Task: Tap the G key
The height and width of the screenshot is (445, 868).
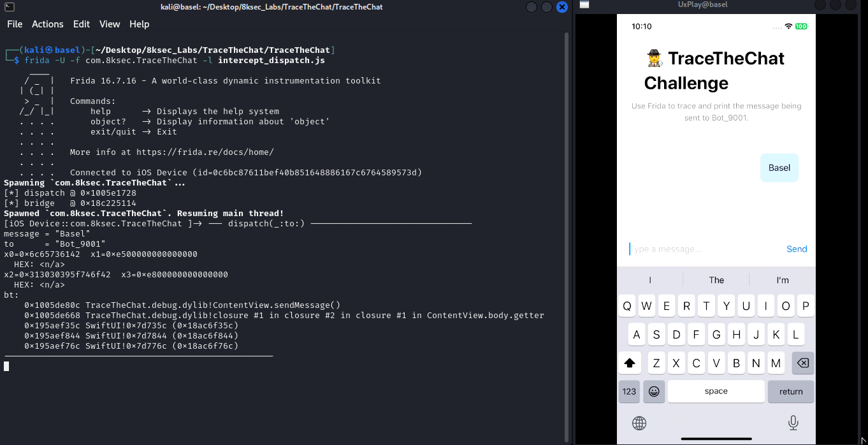Action: click(x=716, y=335)
